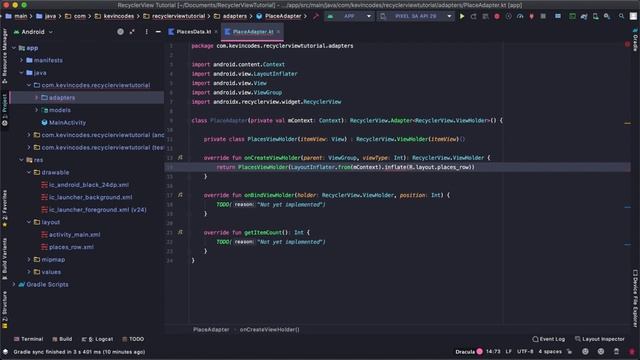Open the Android profiler gauge icon
The width and height of the screenshot is (640, 360).
tap(520, 16)
